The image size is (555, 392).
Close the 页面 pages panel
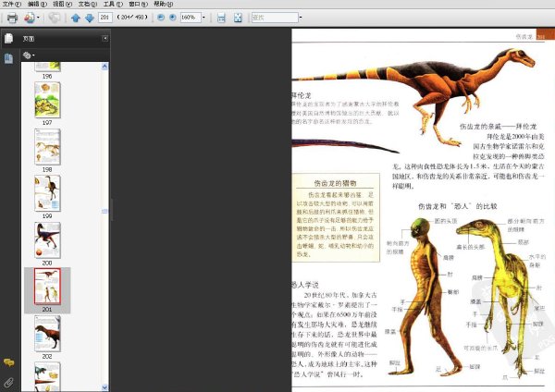click(x=105, y=38)
